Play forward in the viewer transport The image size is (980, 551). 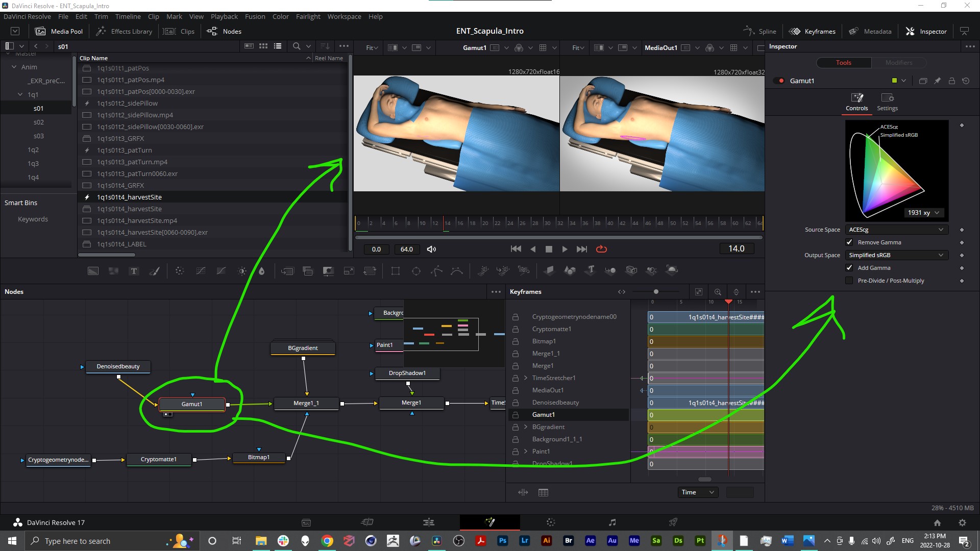(565, 249)
